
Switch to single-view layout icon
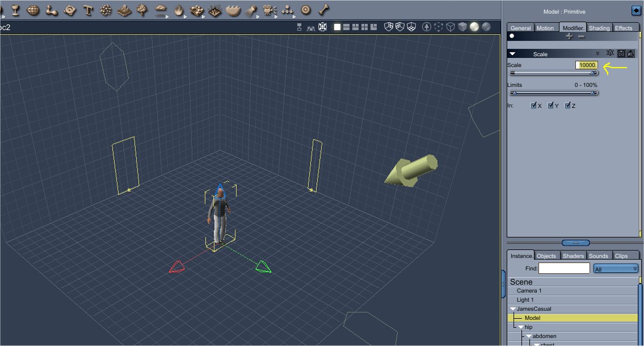tap(337, 27)
